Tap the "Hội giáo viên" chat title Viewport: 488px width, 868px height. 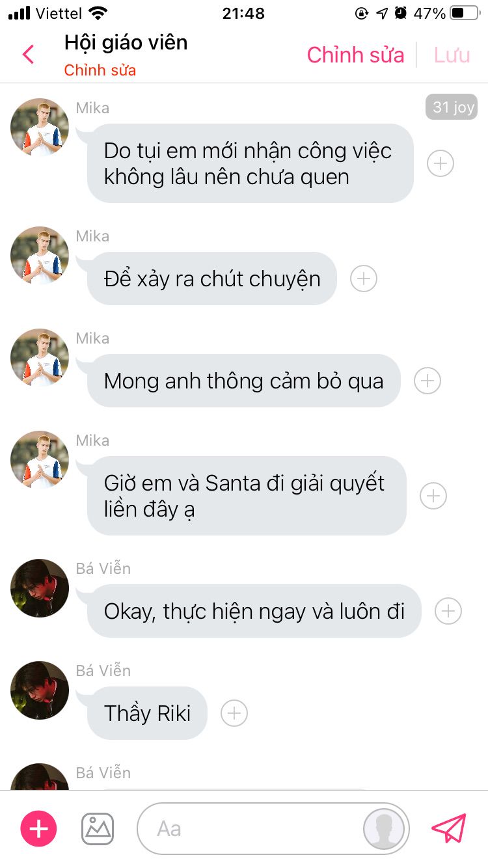[126, 43]
